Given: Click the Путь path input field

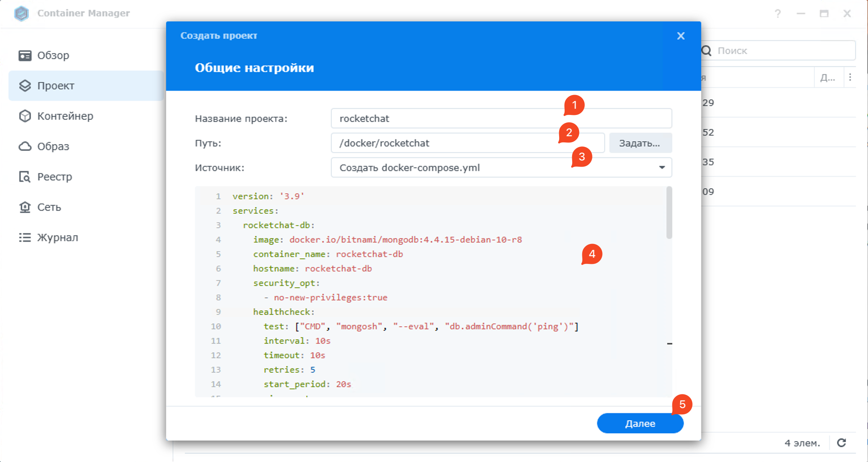Looking at the screenshot, I should (468, 143).
